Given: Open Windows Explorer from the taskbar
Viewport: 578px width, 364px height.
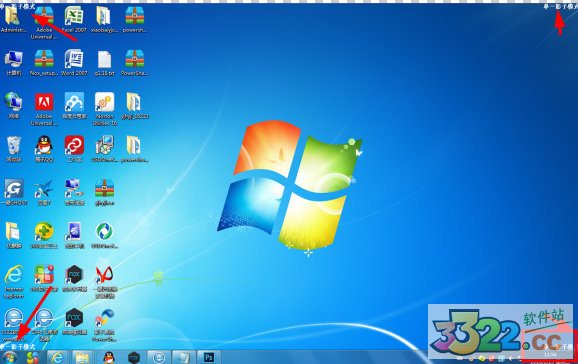Looking at the screenshot, I should [x=82, y=357].
